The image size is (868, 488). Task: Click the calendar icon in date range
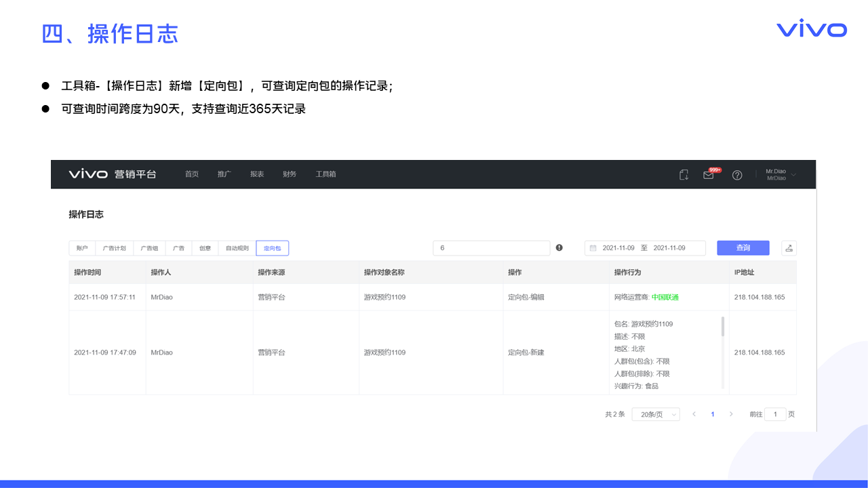[x=593, y=248]
